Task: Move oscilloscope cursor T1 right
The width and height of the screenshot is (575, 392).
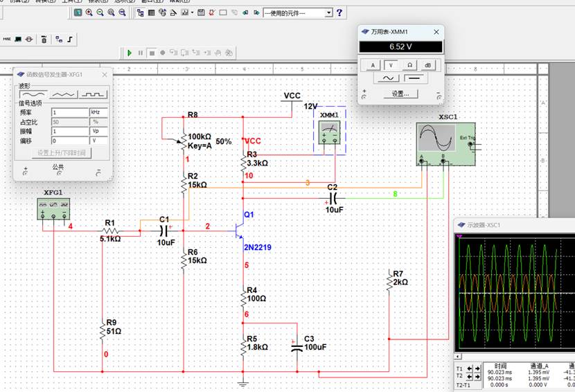Action: [477, 368]
